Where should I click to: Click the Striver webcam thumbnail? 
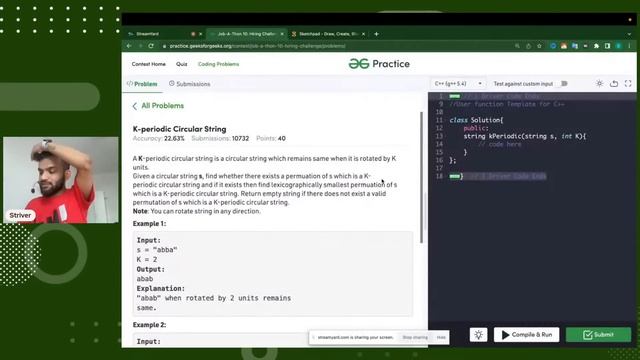pos(61,180)
